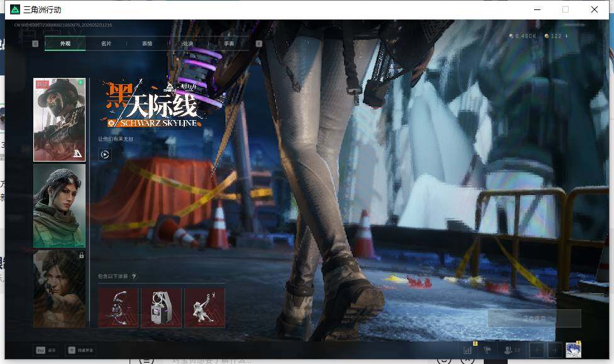
Task: Click the next-tab key icon right of 手表
Action: (x=259, y=43)
